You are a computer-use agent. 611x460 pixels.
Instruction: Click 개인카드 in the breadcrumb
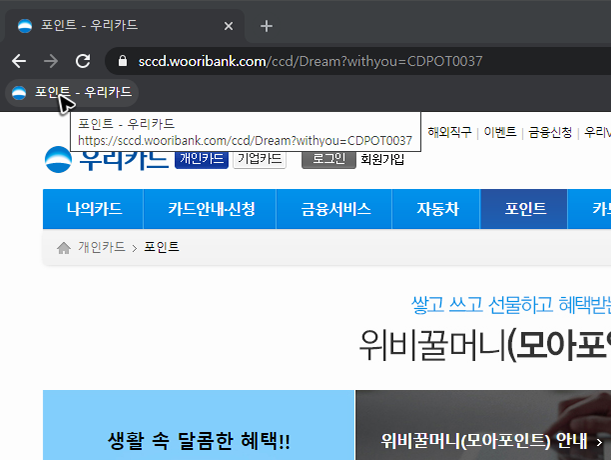102,247
